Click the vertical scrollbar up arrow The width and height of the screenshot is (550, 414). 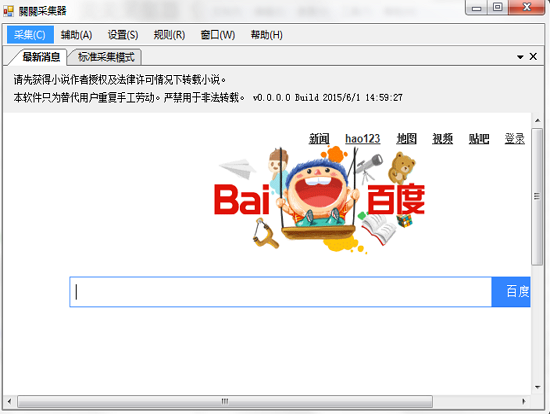point(537,121)
